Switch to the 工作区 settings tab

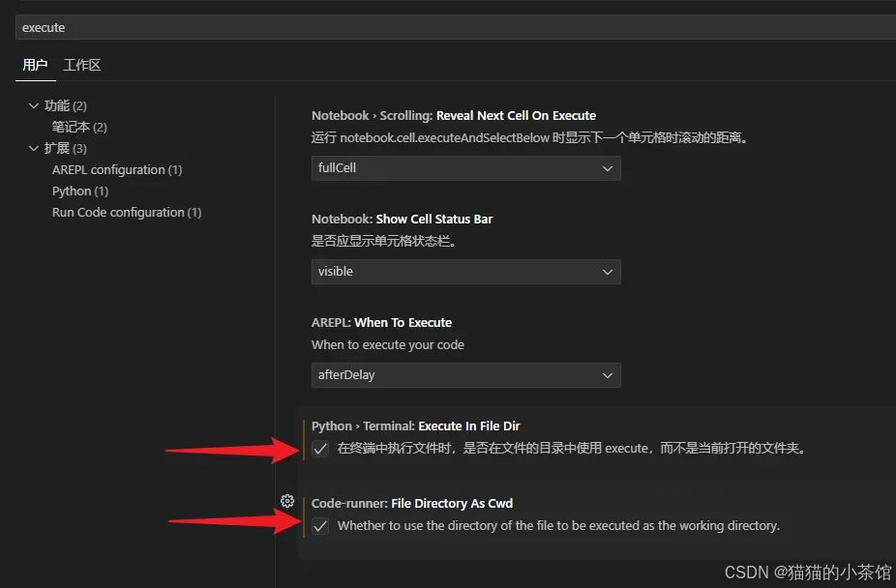pyautogui.click(x=81, y=65)
